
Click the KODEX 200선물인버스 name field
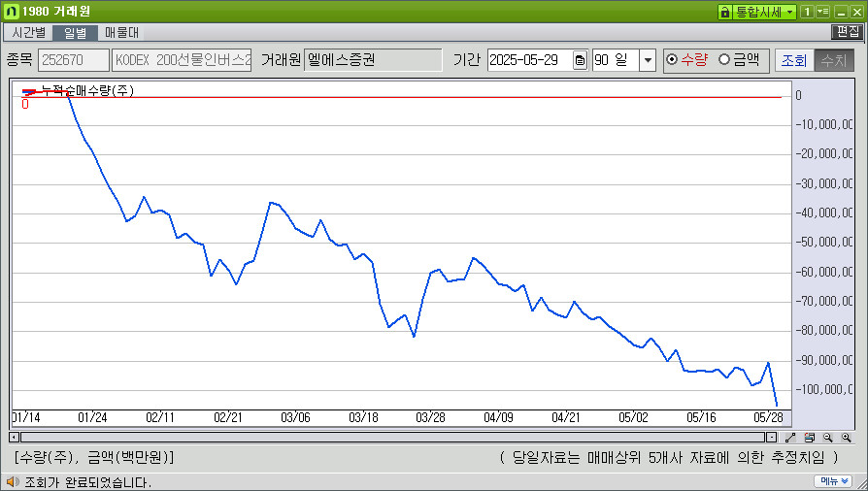[182, 60]
